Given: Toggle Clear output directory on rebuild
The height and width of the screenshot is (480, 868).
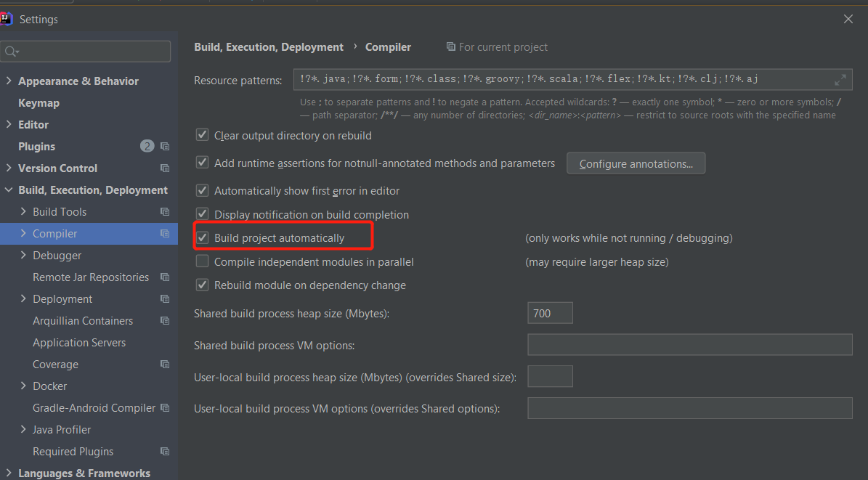Looking at the screenshot, I should pyautogui.click(x=202, y=135).
